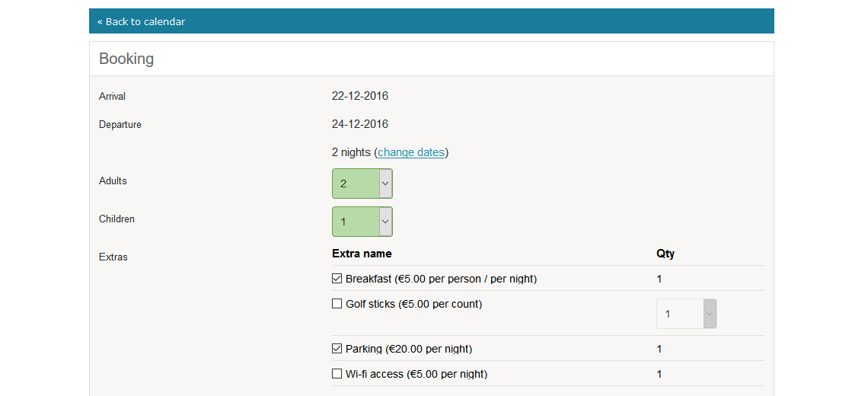Click the Extra name column header
Viewport: 868px width, 396px height.
362,254
